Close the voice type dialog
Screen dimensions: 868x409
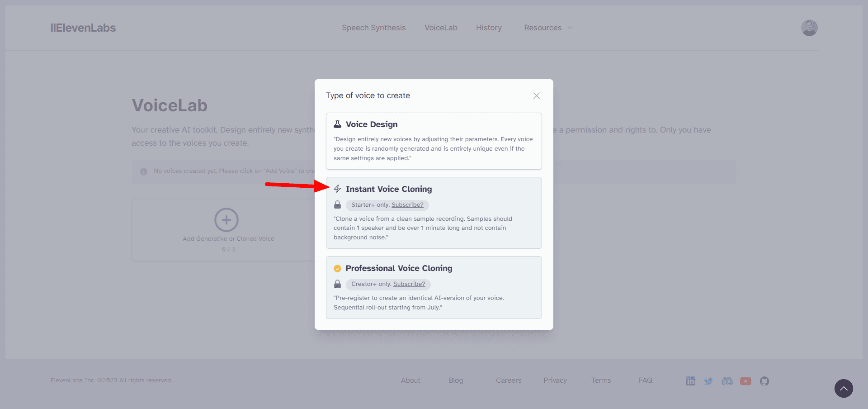coord(537,95)
